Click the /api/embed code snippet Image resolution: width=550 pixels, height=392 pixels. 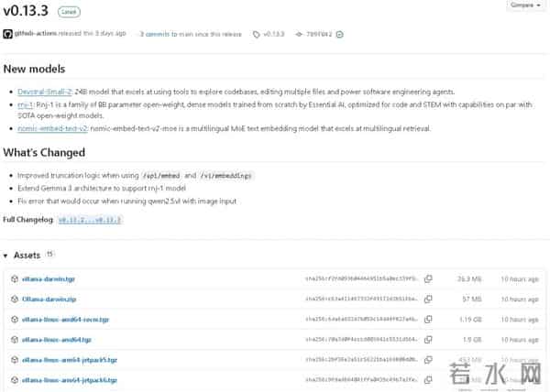(161, 176)
